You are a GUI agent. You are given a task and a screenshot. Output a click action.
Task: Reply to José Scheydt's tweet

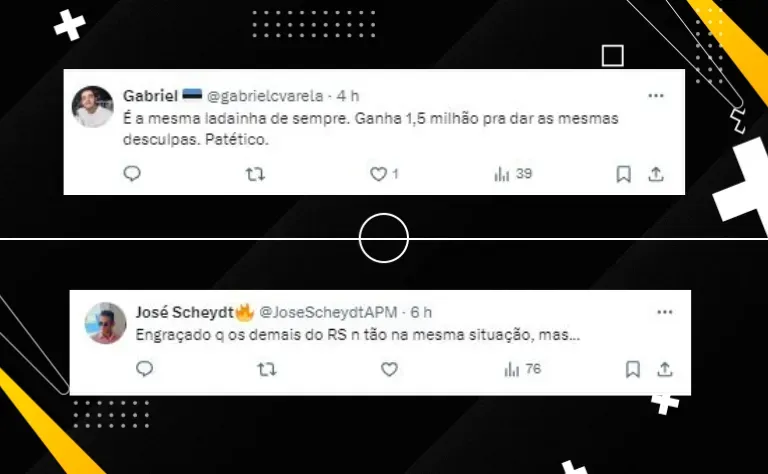[x=144, y=369]
